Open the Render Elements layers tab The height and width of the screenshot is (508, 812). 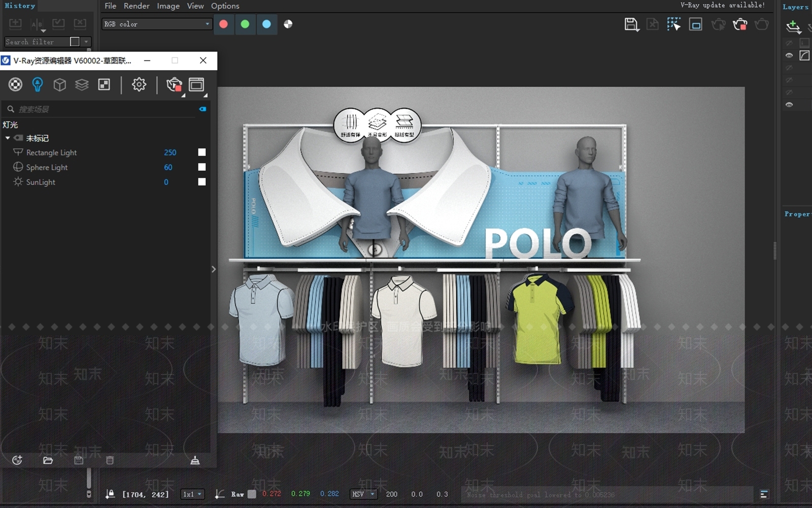pyautogui.click(x=82, y=84)
